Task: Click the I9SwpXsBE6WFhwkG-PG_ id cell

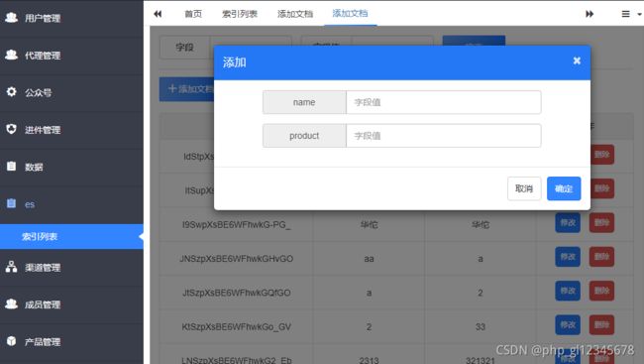Action: coord(237,224)
